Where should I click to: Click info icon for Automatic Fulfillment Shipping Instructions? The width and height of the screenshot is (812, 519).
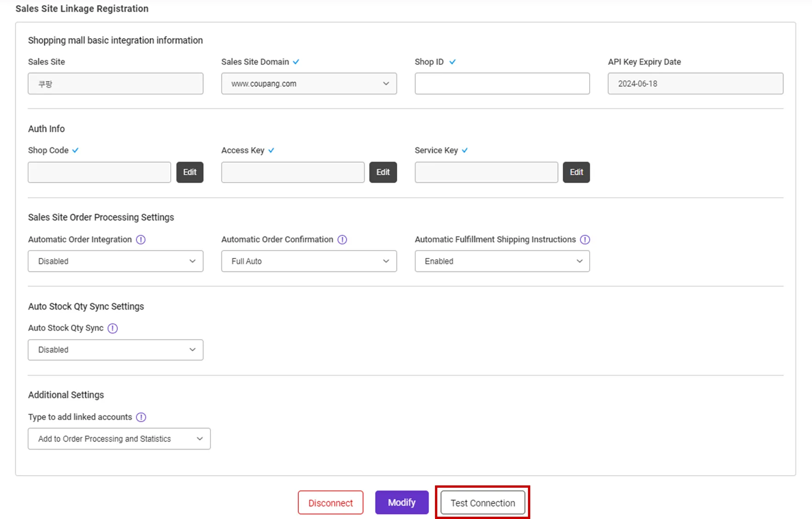(x=585, y=240)
